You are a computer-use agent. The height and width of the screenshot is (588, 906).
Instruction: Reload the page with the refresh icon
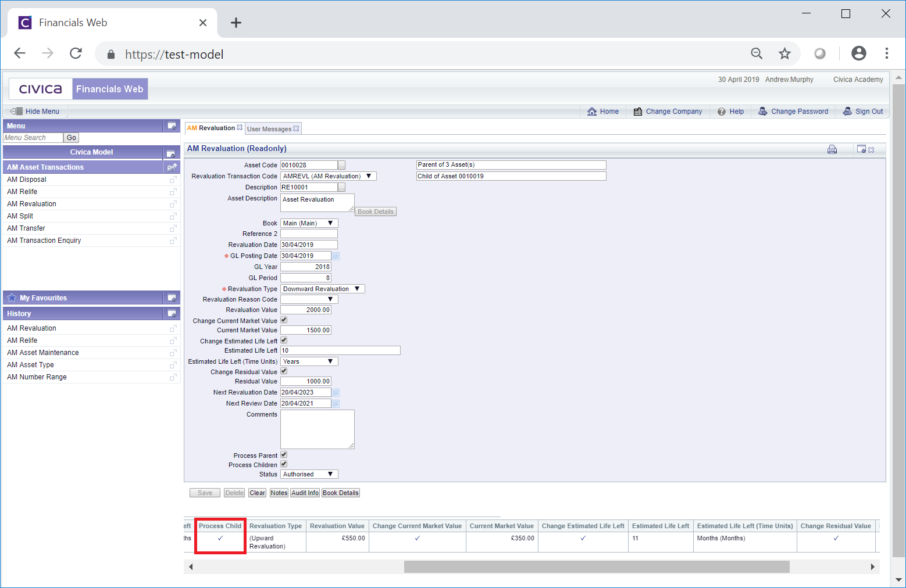(76, 53)
